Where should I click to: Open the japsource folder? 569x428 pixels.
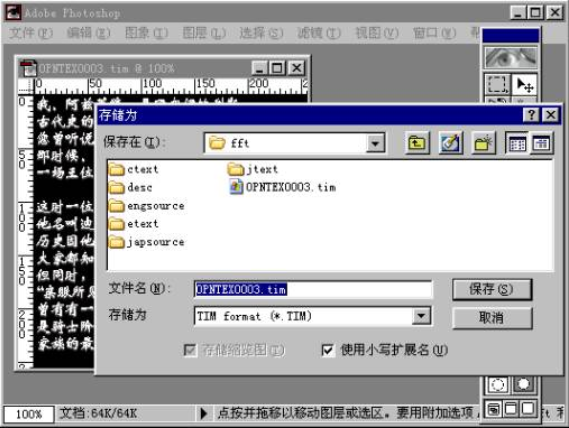[147, 242]
